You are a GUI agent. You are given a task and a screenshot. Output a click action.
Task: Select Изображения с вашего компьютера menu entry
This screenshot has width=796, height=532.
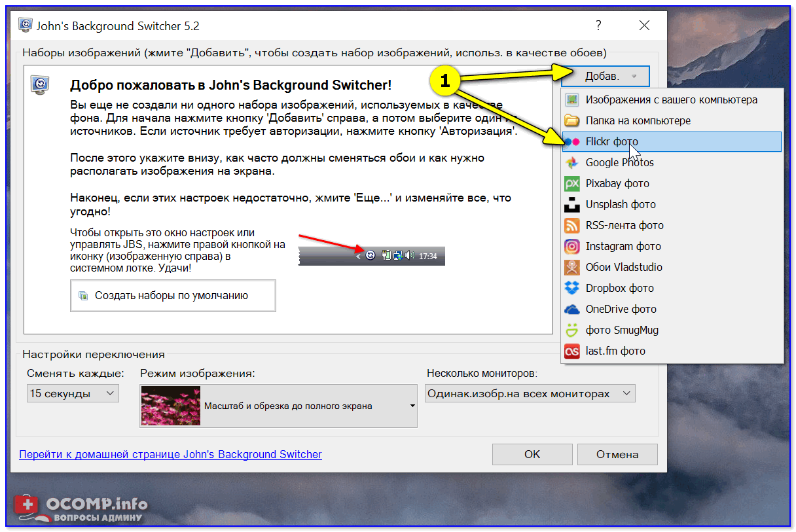pos(672,99)
